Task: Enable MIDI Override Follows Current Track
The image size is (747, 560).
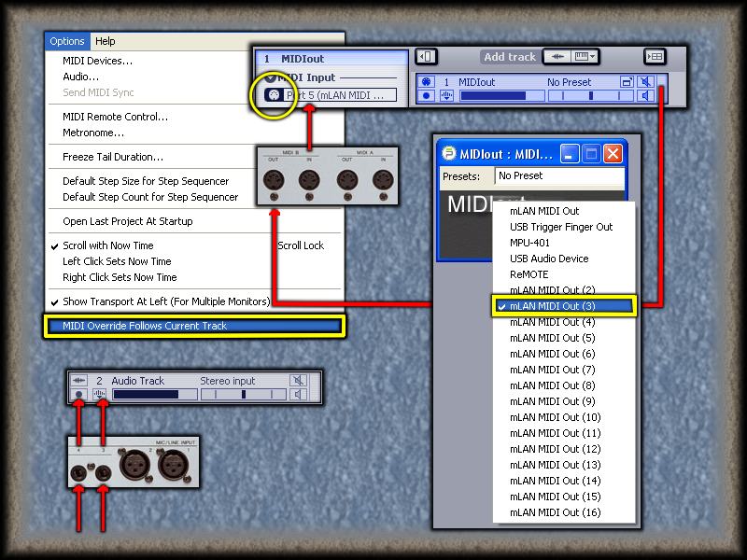Action: (x=194, y=326)
